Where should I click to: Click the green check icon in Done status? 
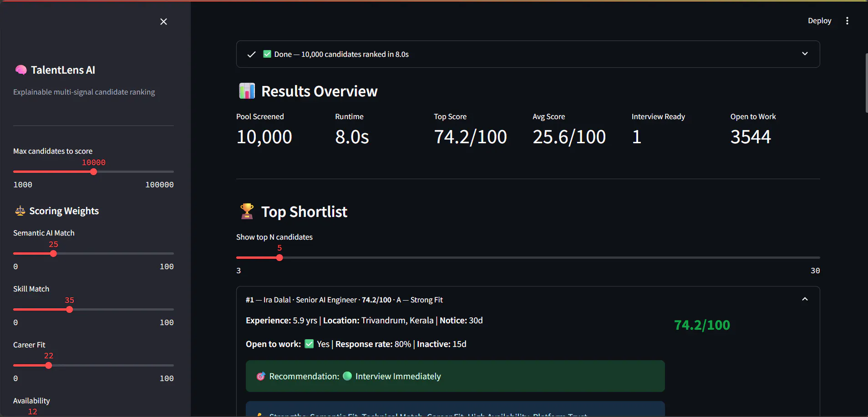pyautogui.click(x=267, y=54)
